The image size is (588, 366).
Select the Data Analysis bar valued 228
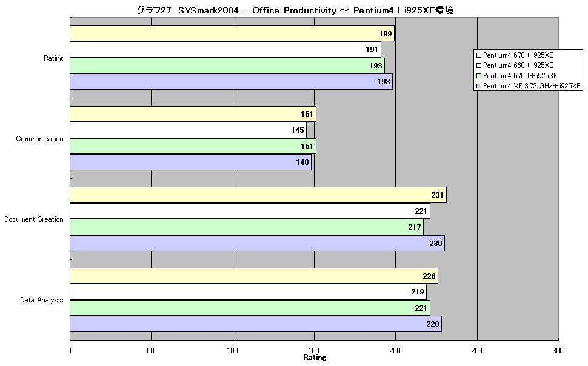[256, 324]
